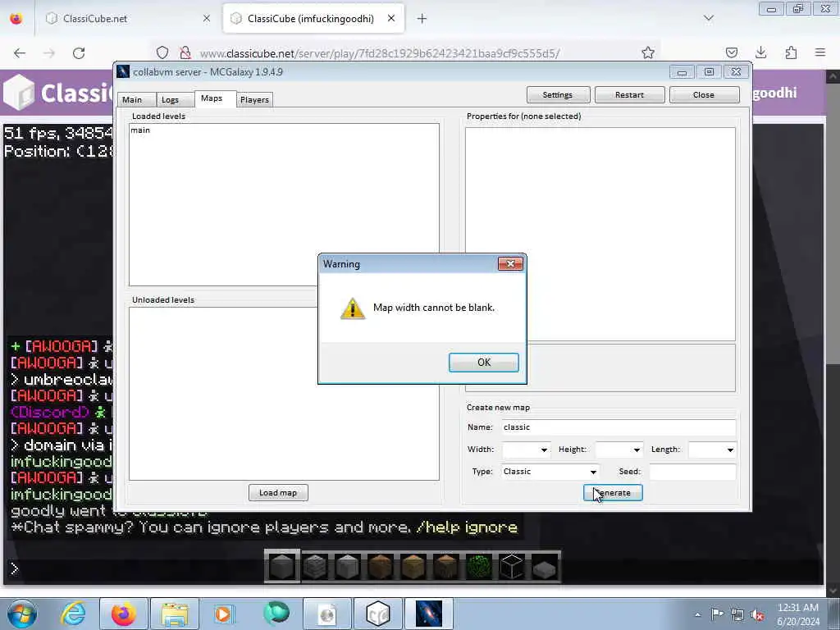Switch to the Main tab in MCGalaxy
Viewport: 840px width, 630px height.
(x=132, y=99)
